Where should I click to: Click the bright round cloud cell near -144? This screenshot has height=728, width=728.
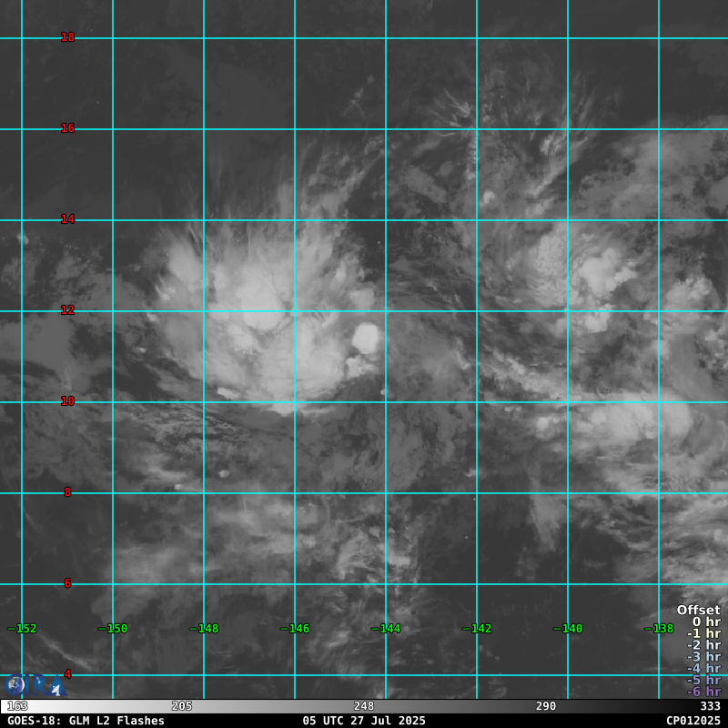coord(366,339)
